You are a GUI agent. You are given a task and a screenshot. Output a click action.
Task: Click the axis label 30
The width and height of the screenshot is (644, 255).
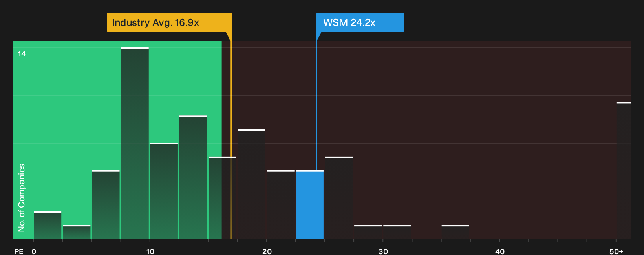[x=383, y=251]
